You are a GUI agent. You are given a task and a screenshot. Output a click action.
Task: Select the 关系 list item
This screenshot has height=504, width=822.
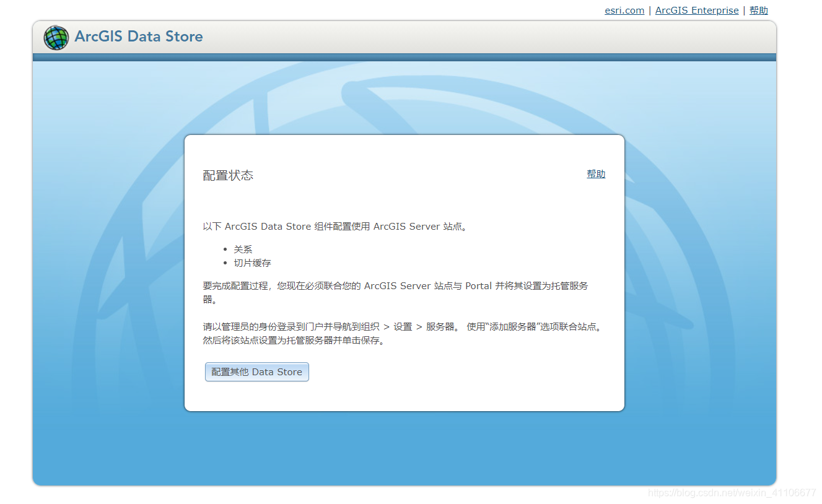tap(243, 250)
